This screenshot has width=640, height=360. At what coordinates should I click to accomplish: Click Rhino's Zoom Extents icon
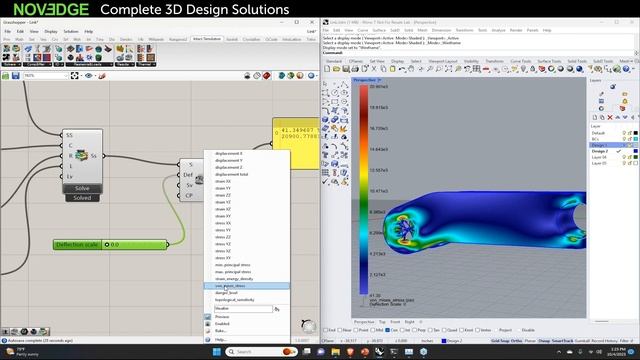click(x=448, y=69)
